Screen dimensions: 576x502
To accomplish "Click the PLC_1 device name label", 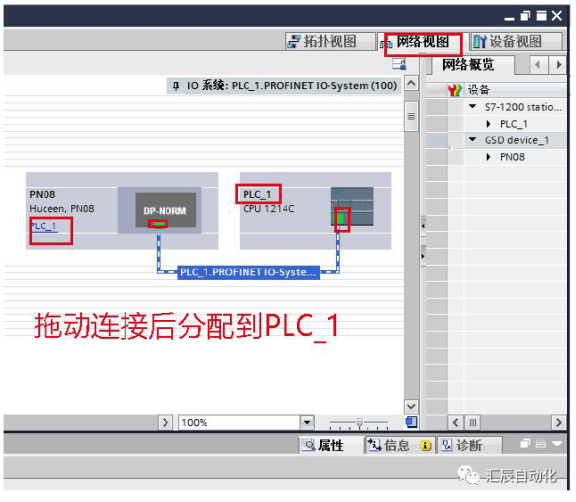I will click(257, 194).
